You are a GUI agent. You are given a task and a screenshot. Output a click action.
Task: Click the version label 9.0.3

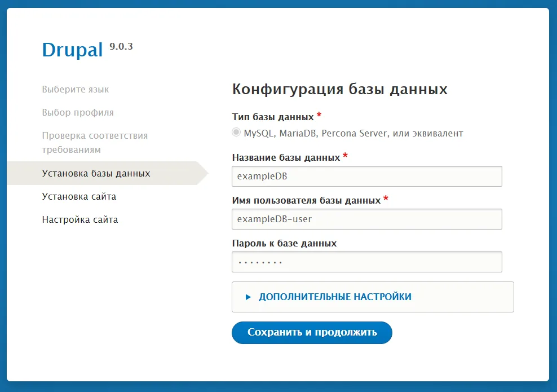(122, 47)
